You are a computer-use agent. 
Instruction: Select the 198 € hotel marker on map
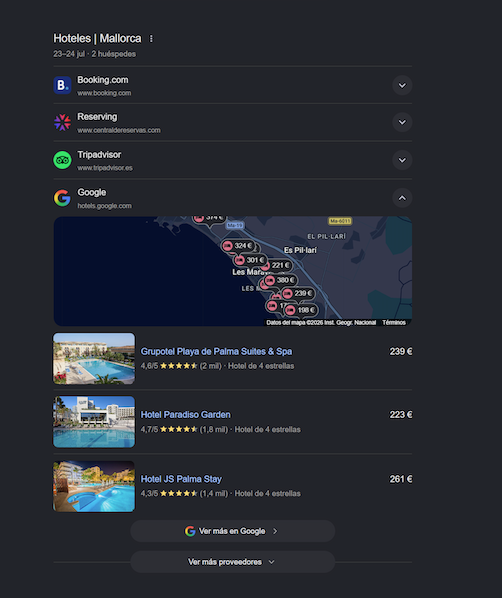[x=301, y=310]
